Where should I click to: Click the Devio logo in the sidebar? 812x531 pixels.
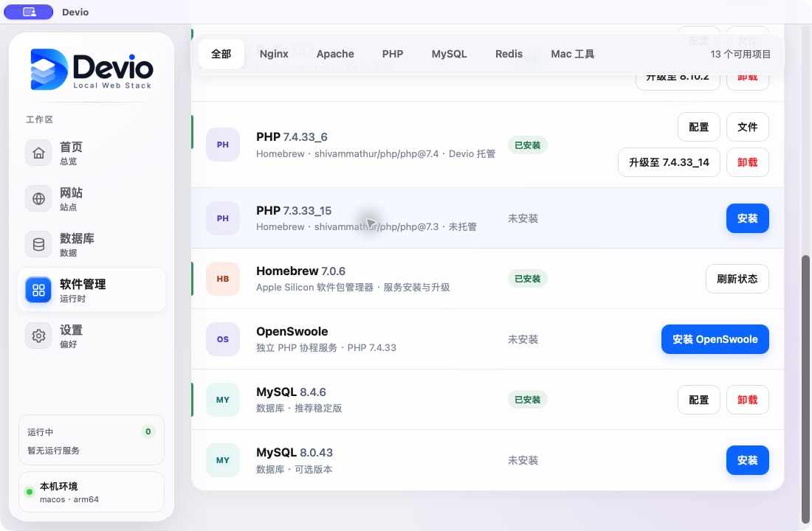tap(92, 69)
